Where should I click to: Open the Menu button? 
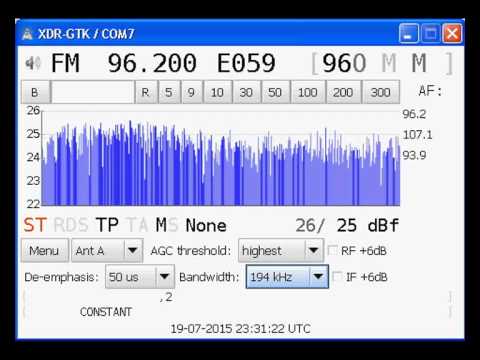click(44, 251)
